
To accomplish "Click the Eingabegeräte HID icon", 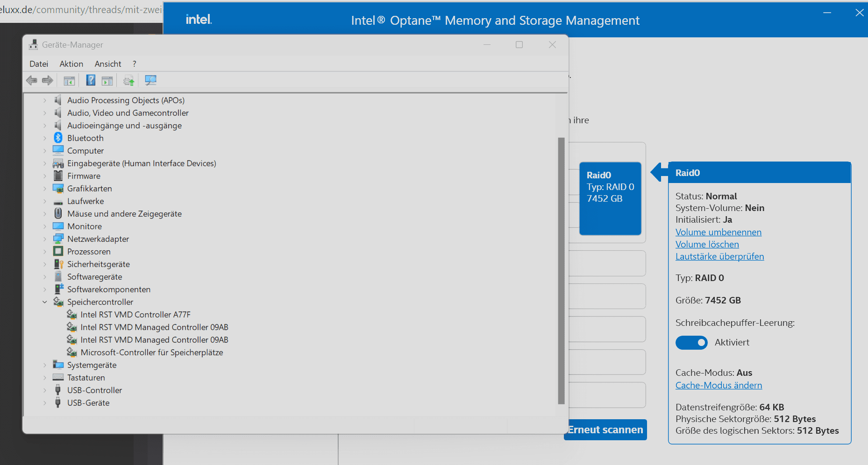I will coord(58,163).
